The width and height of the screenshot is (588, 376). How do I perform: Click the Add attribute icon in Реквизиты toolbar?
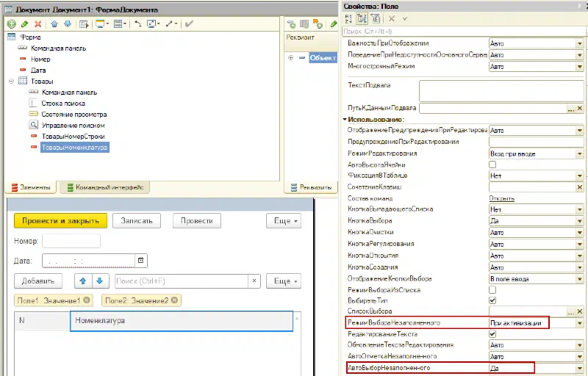[x=291, y=24]
